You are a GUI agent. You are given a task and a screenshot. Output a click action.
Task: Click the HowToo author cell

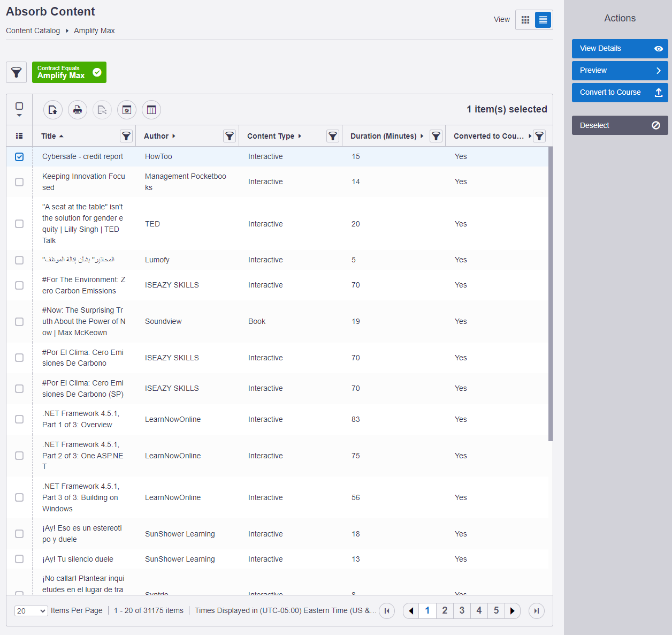click(158, 156)
